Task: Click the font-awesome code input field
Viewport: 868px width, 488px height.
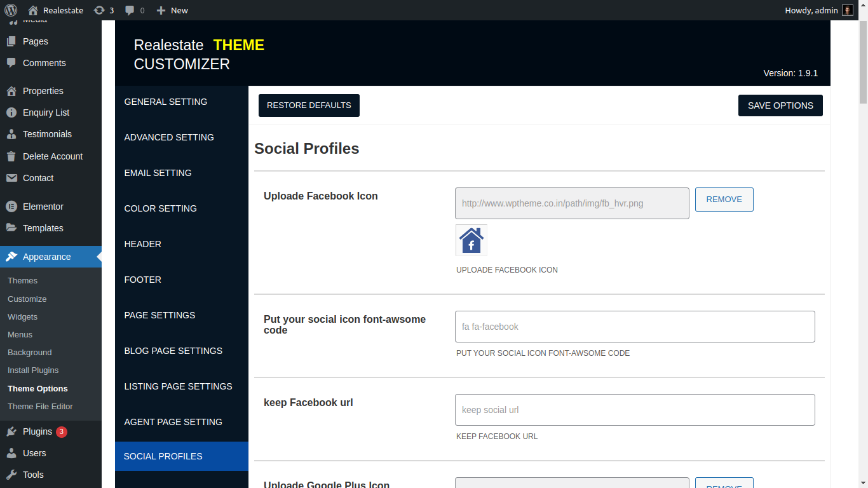Action: 635,327
